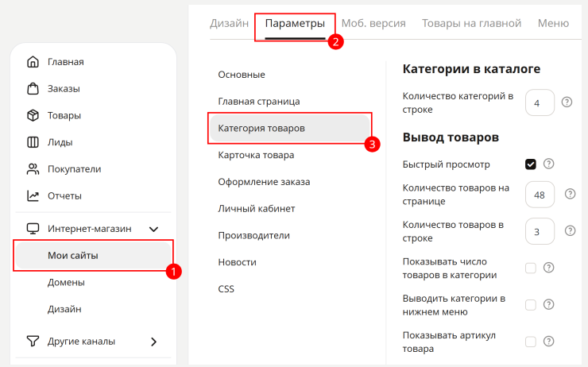Viewport: 588px width, 367px height.
Task: Click the Количество категорий в строке field
Action: pos(540,102)
